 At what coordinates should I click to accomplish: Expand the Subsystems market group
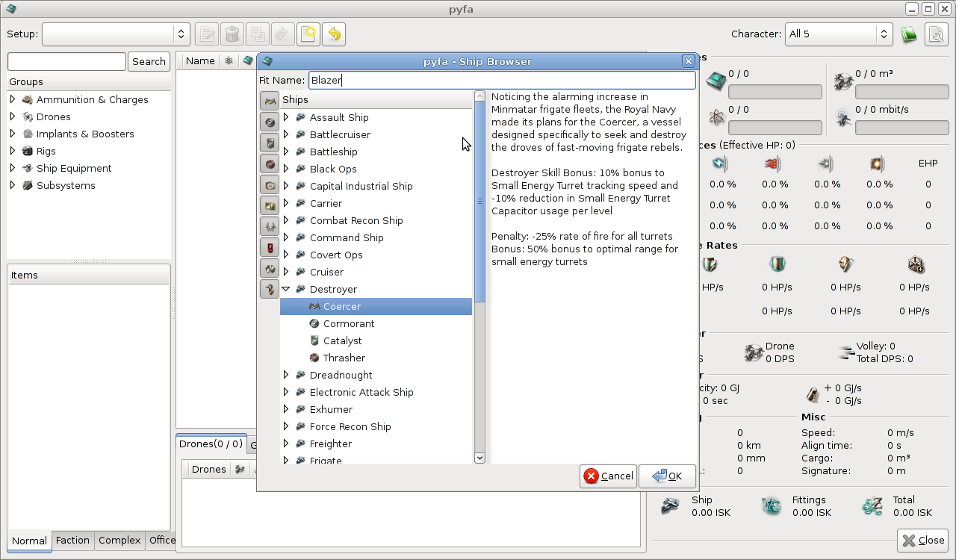pyautogui.click(x=13, y=185)
